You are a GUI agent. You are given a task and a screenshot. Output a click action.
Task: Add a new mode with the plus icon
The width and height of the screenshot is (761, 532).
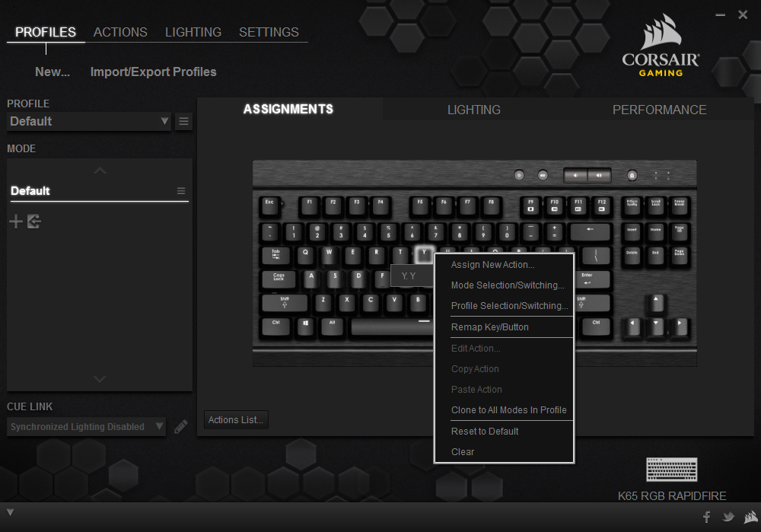pyautogui.click(x=15, y=221)
